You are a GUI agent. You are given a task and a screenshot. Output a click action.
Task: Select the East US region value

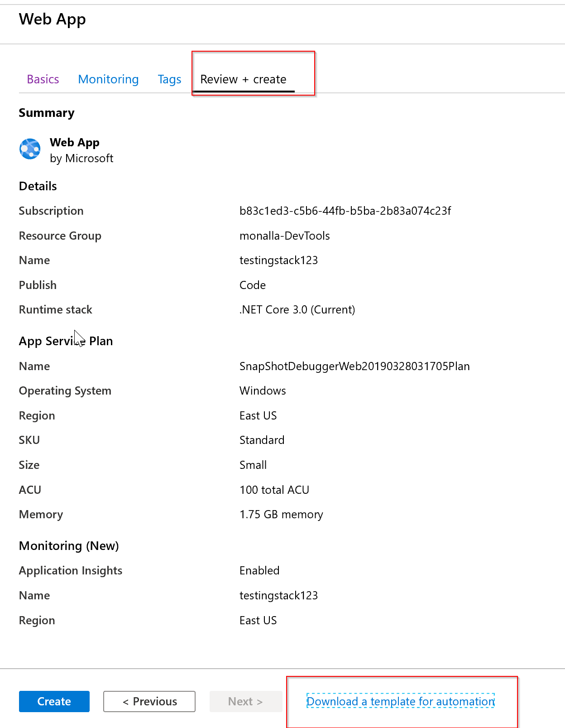(258, 415)
